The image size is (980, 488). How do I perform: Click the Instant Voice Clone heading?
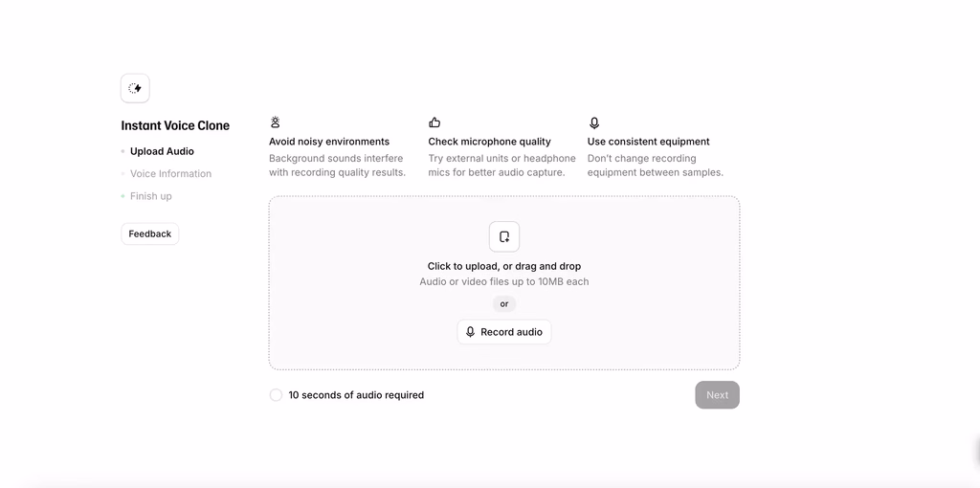point(175,125)
